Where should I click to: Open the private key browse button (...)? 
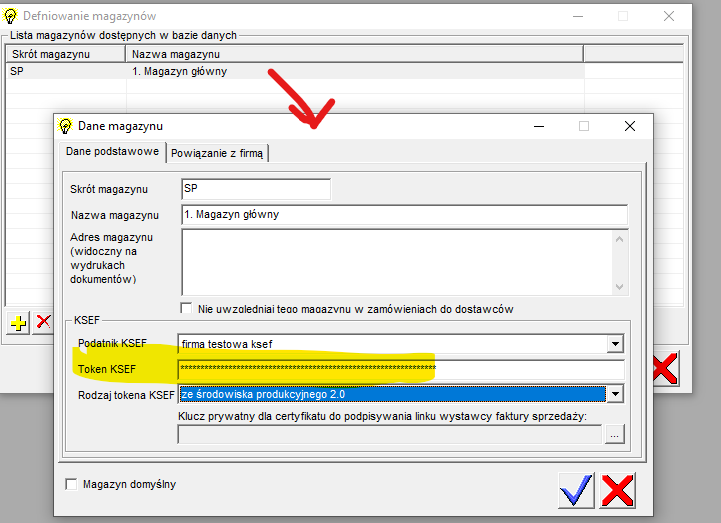pos(614,434)
